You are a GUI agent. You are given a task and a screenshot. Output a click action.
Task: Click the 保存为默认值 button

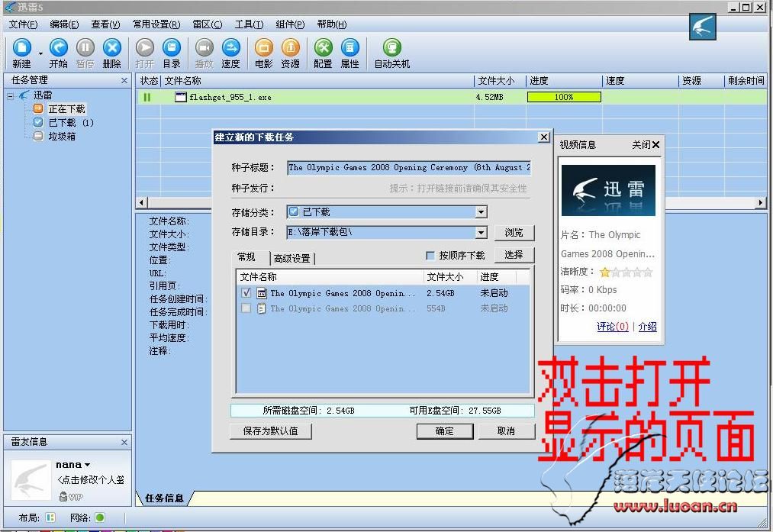coord(271,431)
